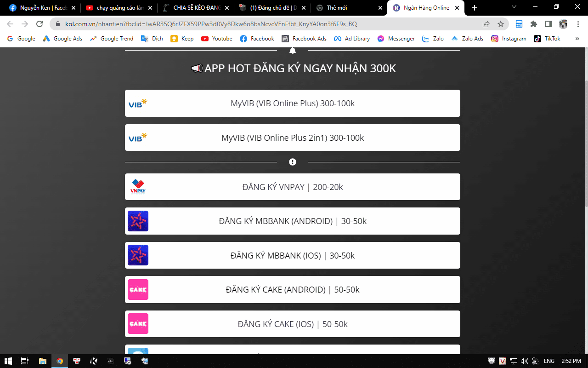Open File Explorer from the taskbar
This screenshot has height=368, width=588.
pos(42,361)
